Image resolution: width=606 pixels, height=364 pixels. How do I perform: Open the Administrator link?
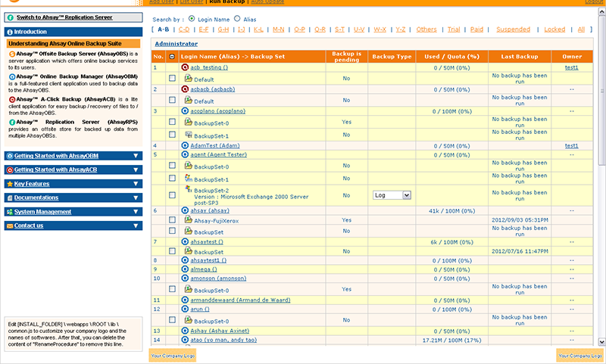point(176,44)
